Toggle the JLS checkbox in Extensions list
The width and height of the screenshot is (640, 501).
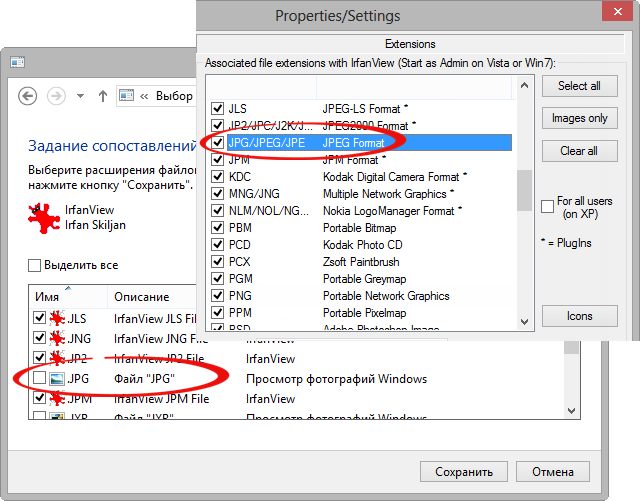pos(218,109)
